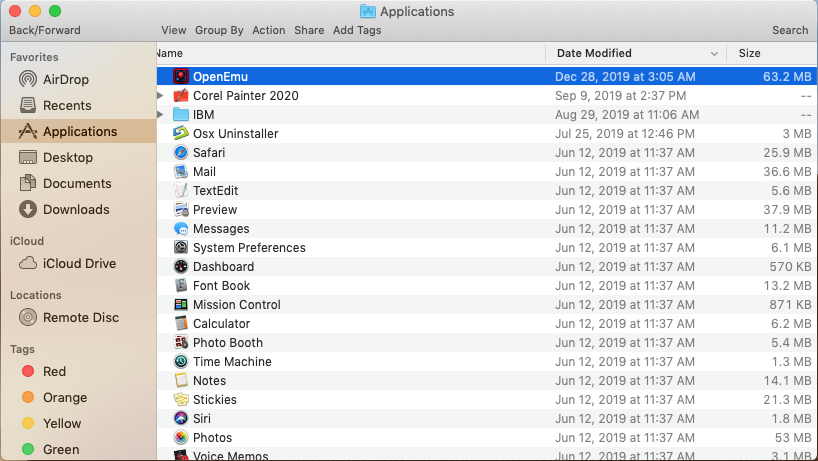Open the Action toolbar menu
This screenshot has width=818, height=461.
(x=269, y=30)
